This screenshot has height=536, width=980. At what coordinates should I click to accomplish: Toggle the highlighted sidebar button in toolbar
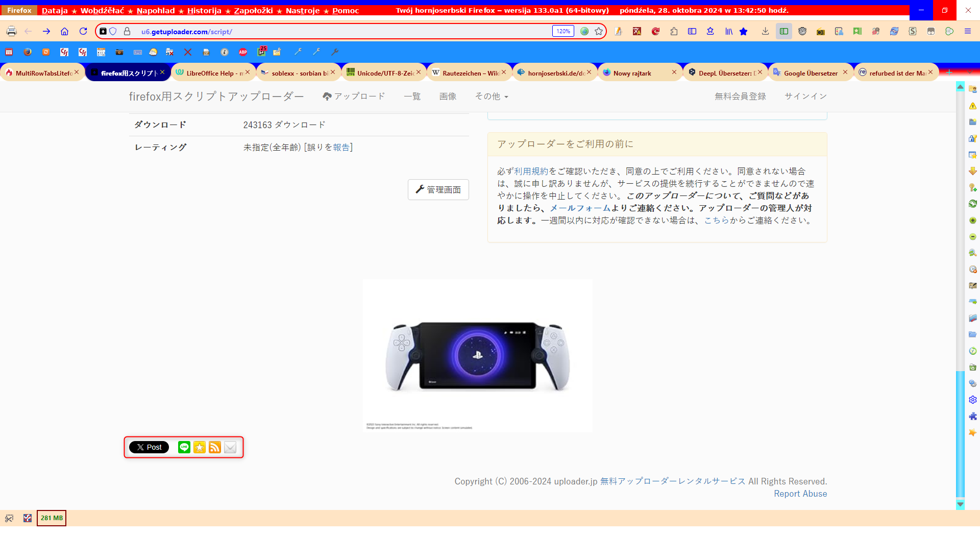click(x=783, y=32)
